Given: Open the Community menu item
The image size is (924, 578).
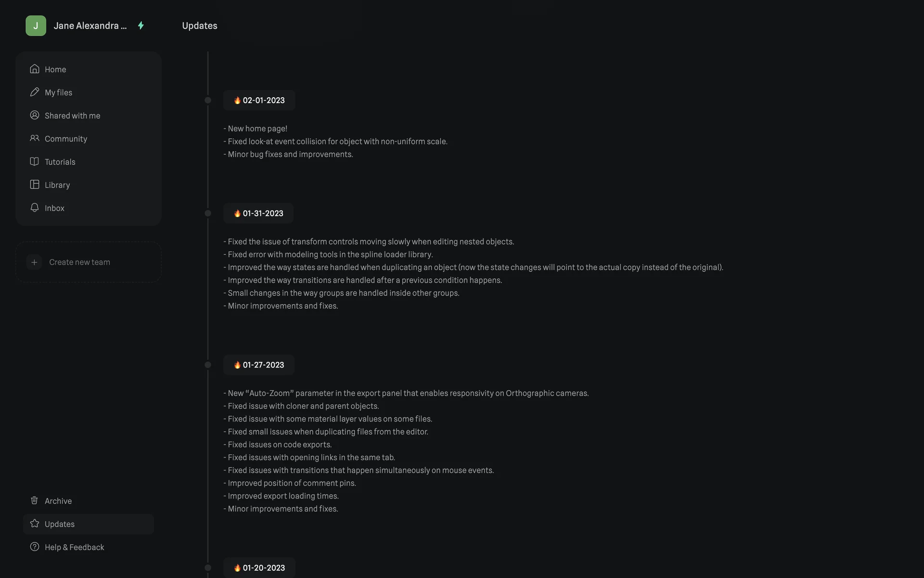Looking at the screenshot, I should pyautogui.click(x=66, y=139).
